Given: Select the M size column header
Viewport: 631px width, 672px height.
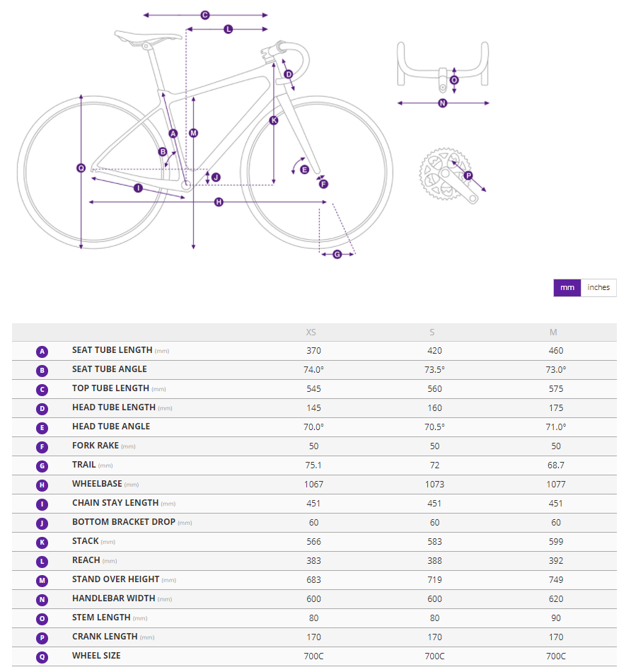Looking at the screenshot, I should (554, 332).
